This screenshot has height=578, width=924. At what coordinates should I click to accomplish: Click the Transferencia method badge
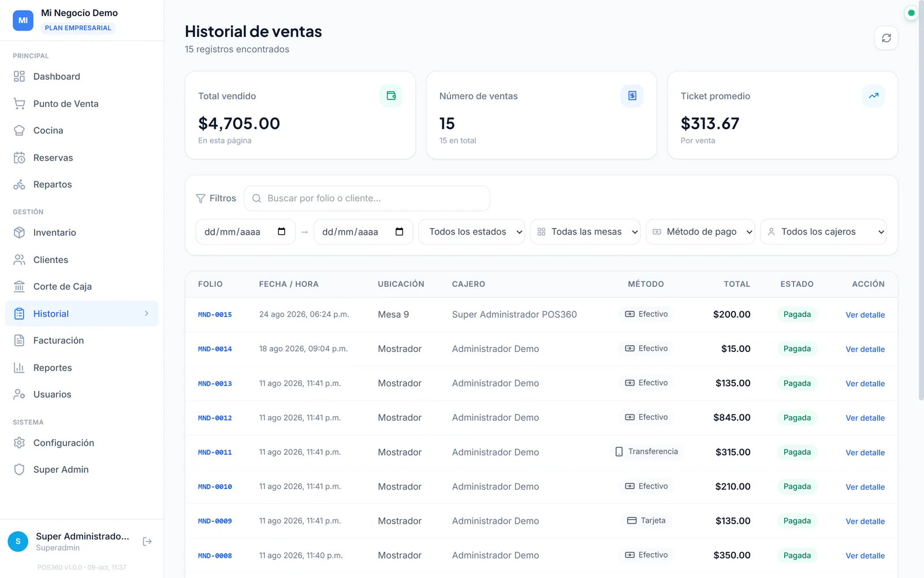pyautogui.click(x=646, y=451)
